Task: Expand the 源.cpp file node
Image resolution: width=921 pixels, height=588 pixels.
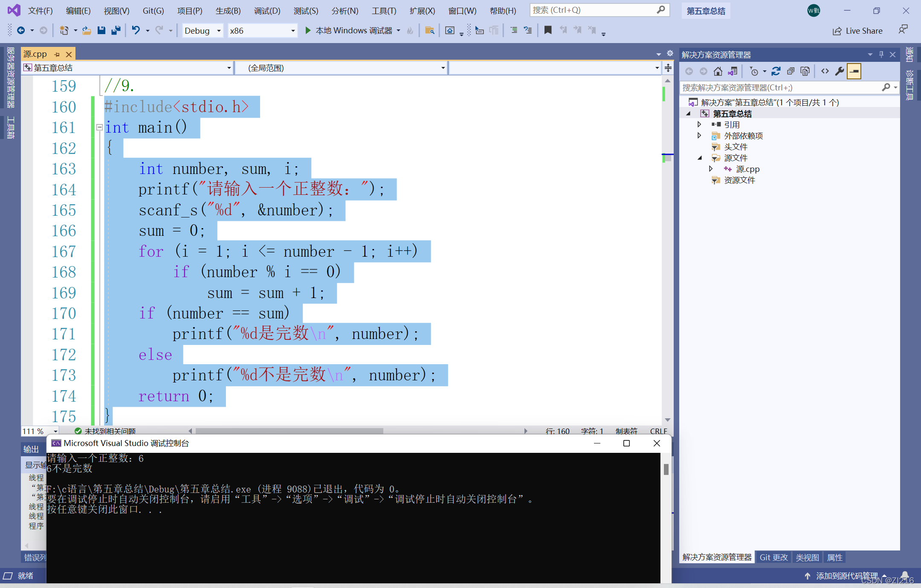Action: (711, 169)
